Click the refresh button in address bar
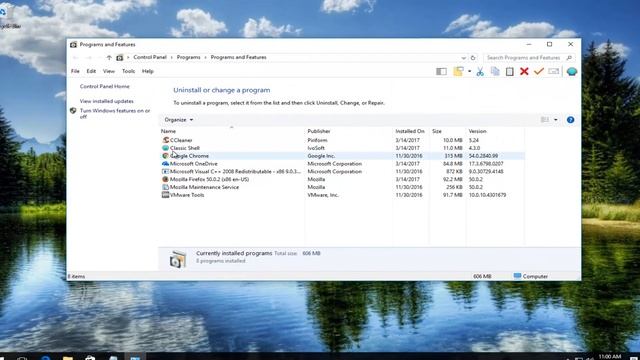The image size is (640, 360). 473,58
